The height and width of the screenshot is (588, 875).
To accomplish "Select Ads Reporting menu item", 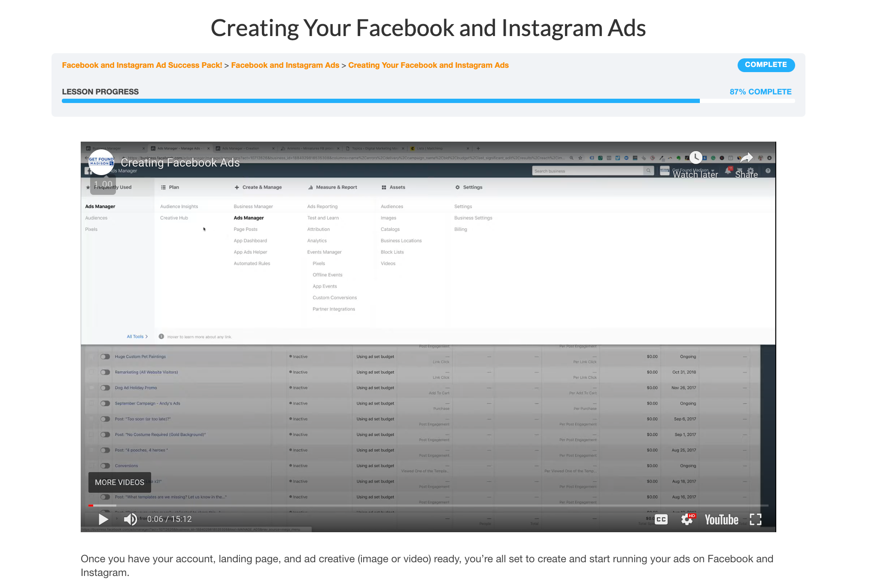I will click(x=322, y=206).
